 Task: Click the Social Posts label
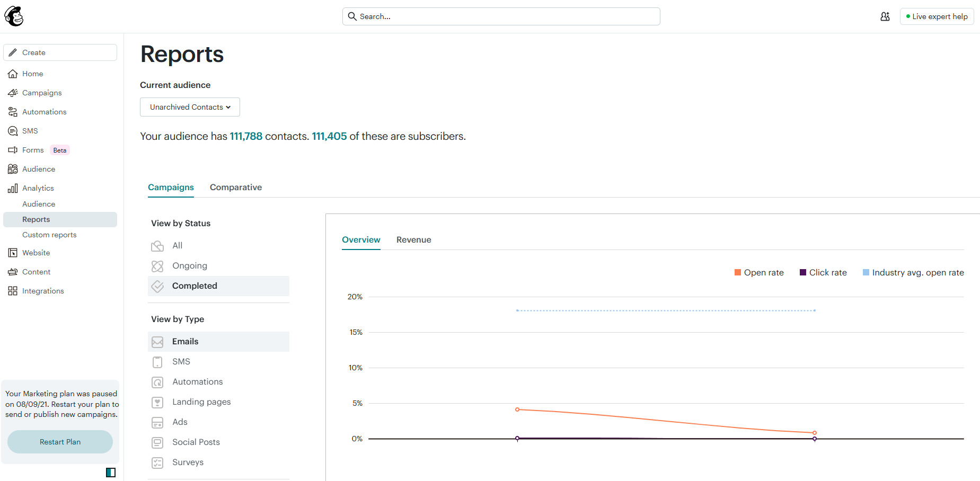coord(196,442)
